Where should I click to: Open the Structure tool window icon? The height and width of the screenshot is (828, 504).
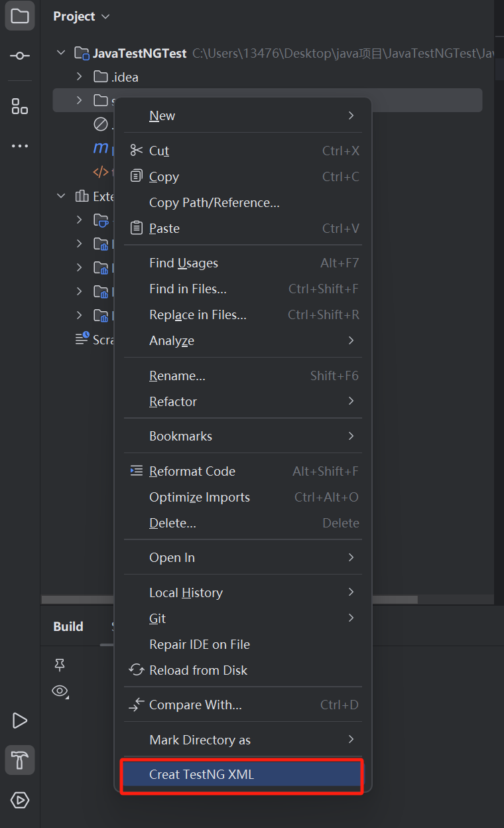click(20, 106)
